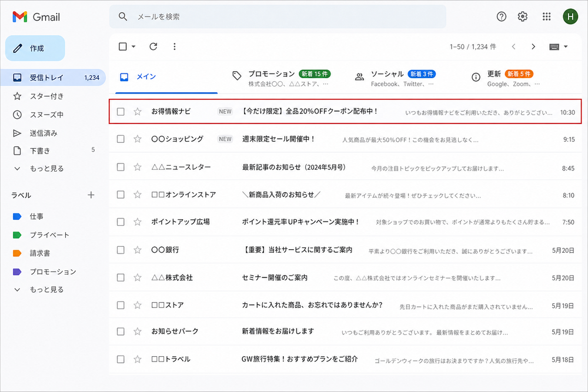
Task: Star the 〇〇銀行 email
Action: click(138, 250)
